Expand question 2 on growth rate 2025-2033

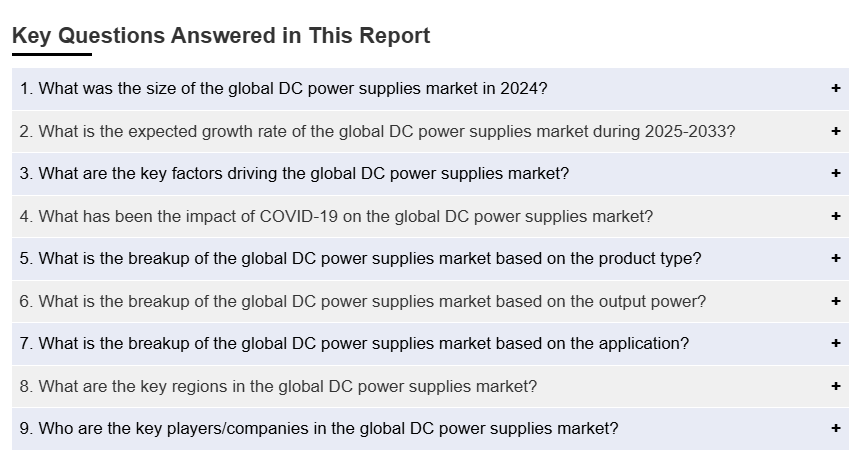click(x=377, y=131)
